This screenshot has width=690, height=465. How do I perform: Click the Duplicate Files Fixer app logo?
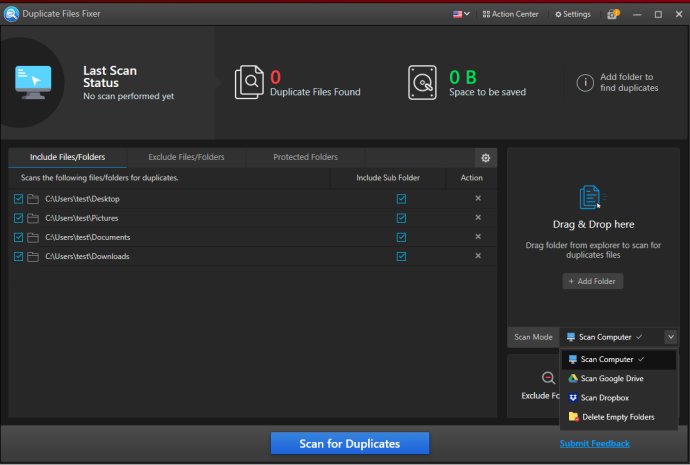pyautogui.click(x=11, y=14)
